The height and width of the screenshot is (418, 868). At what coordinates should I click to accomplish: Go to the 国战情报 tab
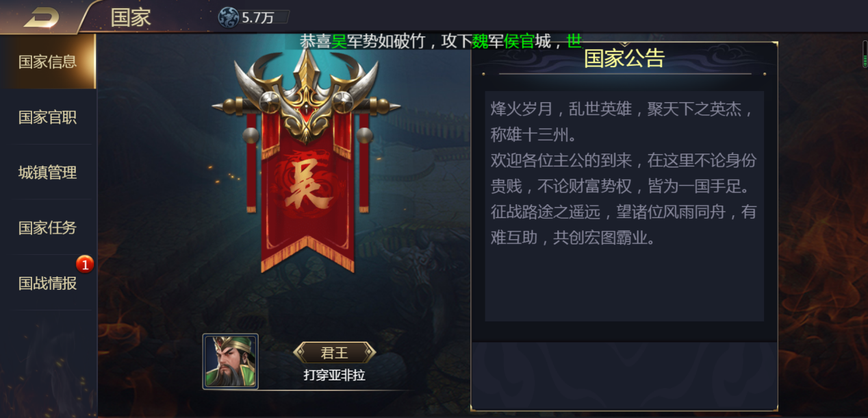(47, 283)
